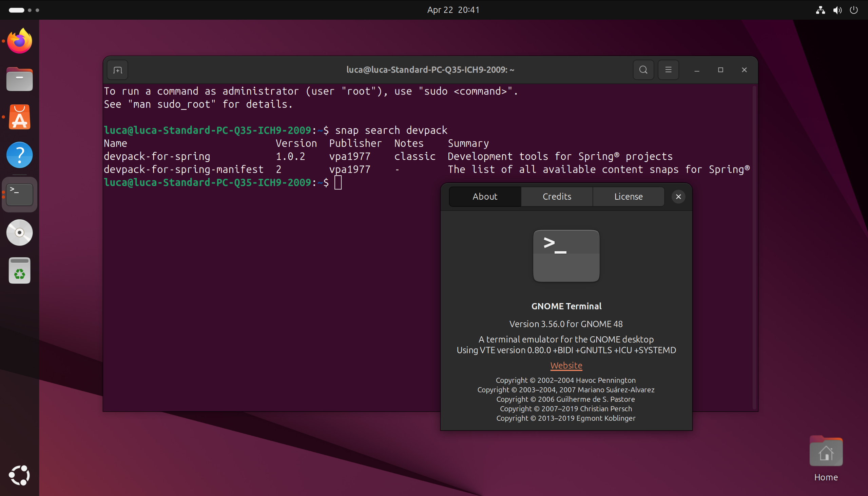Select the Terminal icon in dock
Viewport: 868px width, 496px height.
19,194
